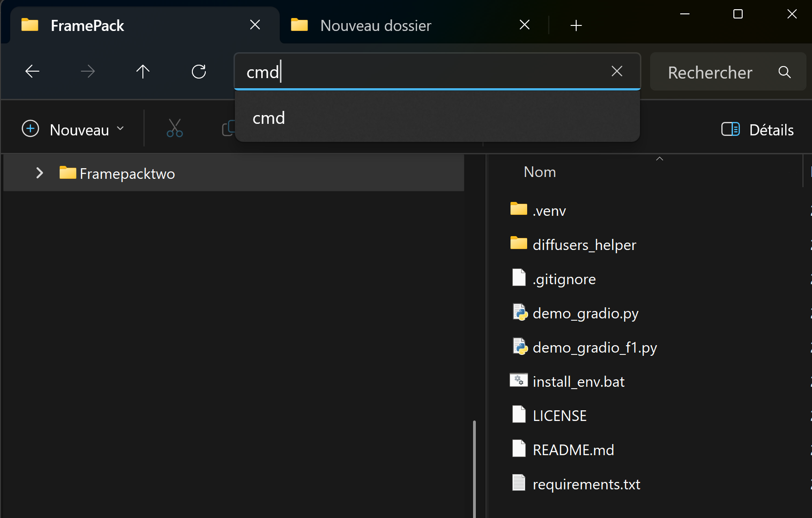Click the diffusers_helper folder icon
This screenshot has height=518, width=812.
[519, 243]
